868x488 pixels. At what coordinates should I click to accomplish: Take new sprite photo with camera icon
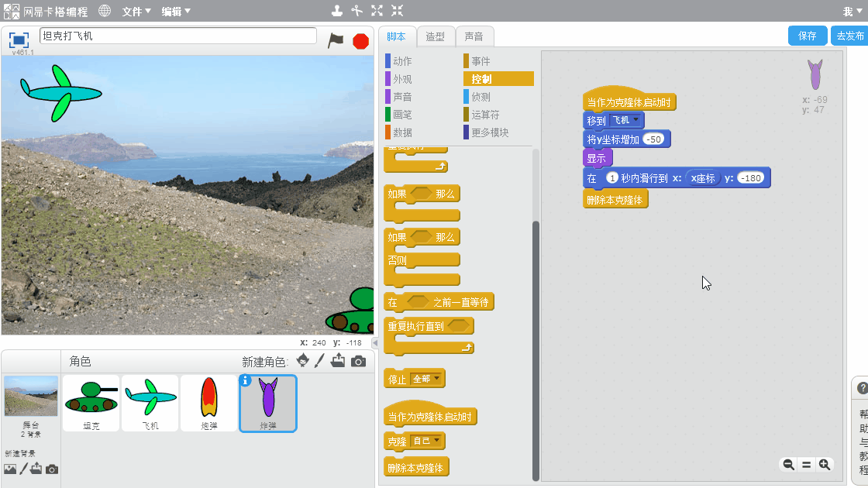[358, 361]
